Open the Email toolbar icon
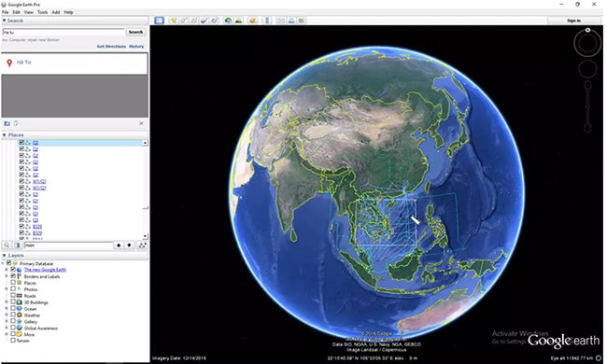 click(281, 21)
